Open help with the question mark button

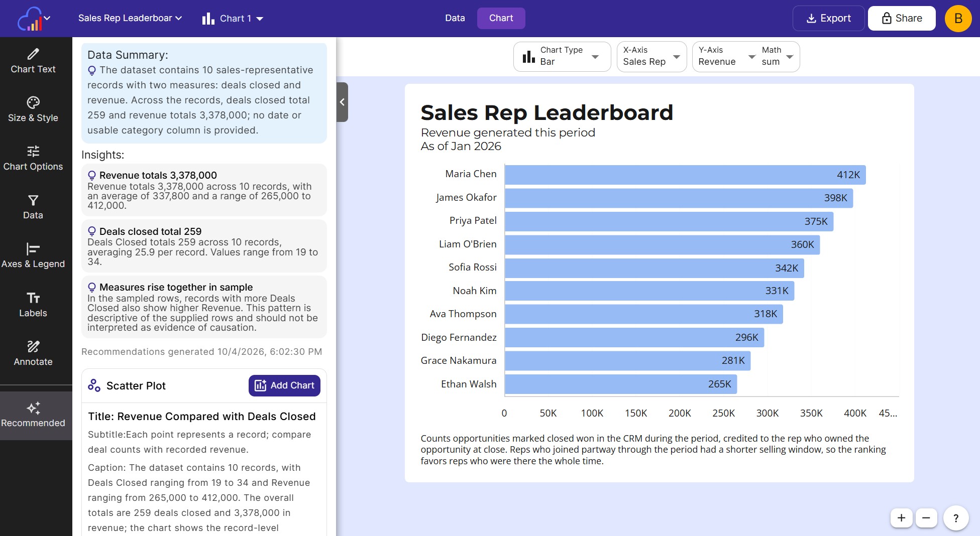(x=956, y=518)
